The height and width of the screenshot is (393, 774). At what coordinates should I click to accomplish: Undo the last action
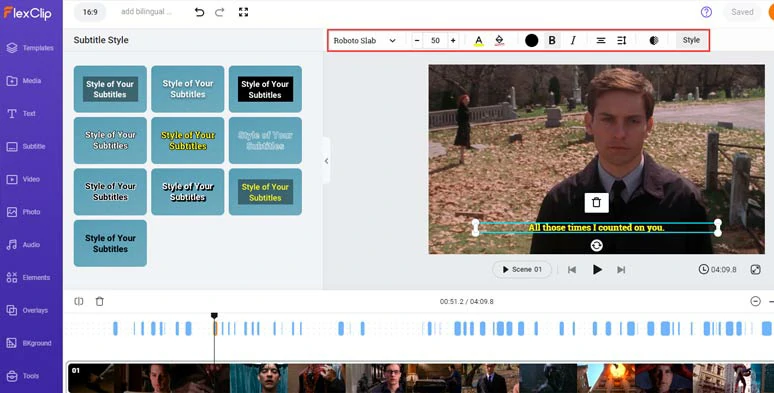[x=199, y=12]
